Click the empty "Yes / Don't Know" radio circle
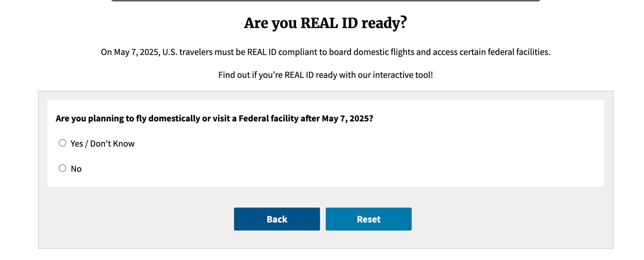The height and width of the screenshot is (260, 644). [62, 143]
